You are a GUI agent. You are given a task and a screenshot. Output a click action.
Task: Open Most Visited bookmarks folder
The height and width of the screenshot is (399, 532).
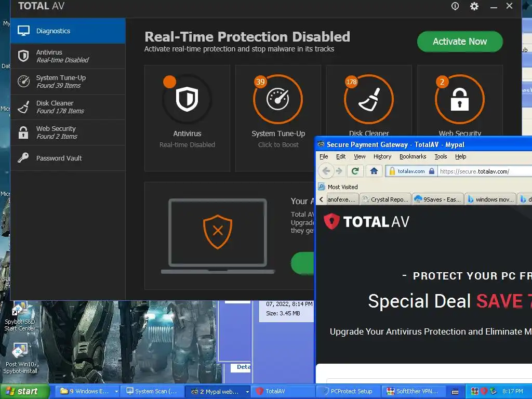tap(338, 187)
